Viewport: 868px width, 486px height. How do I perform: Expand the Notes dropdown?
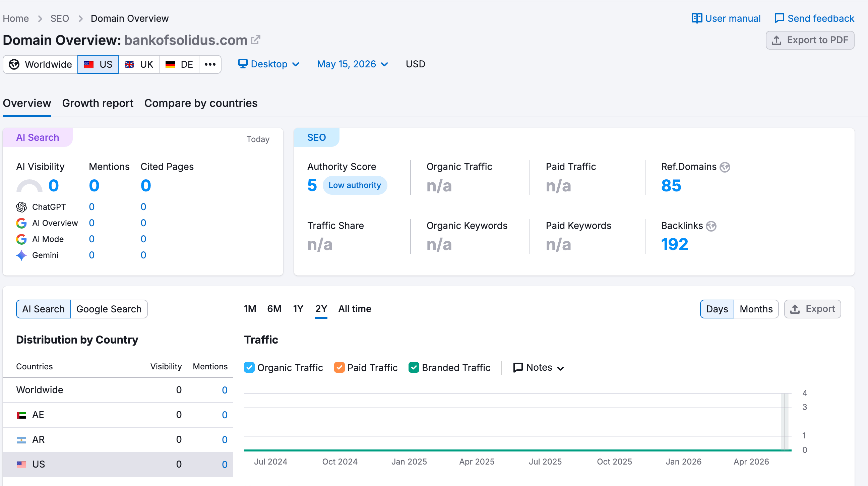click(x=539, y=367)
